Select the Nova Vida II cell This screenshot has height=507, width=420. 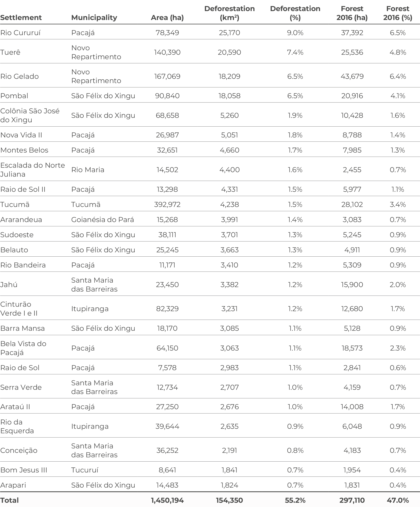tap(21, 135)
